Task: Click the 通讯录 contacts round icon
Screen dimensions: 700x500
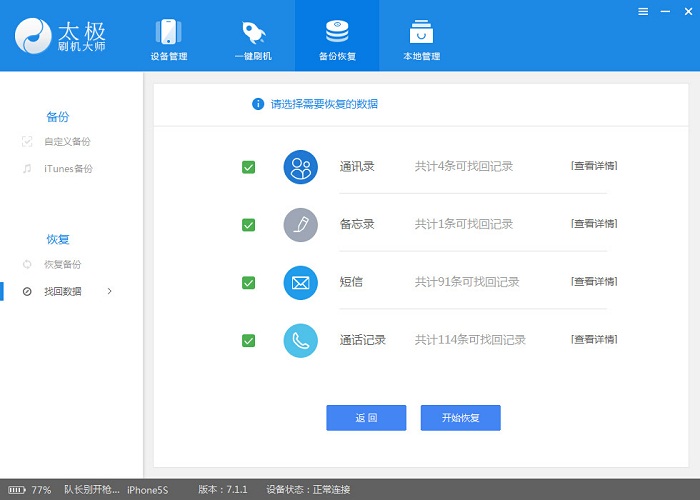Action: (300, 167)
